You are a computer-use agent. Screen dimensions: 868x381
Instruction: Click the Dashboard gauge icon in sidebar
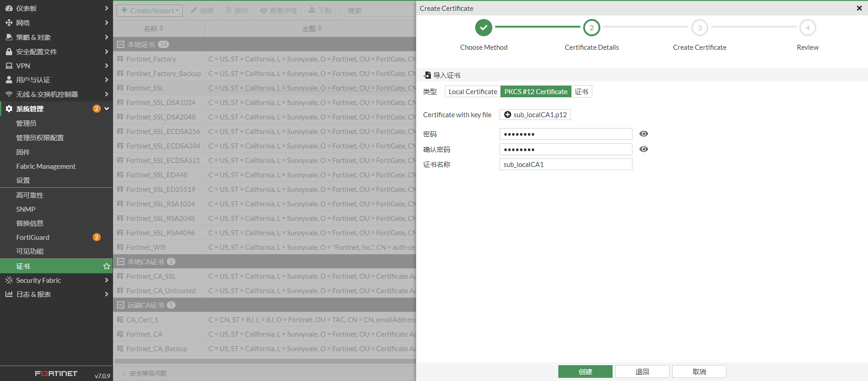(x=9, y=8)
